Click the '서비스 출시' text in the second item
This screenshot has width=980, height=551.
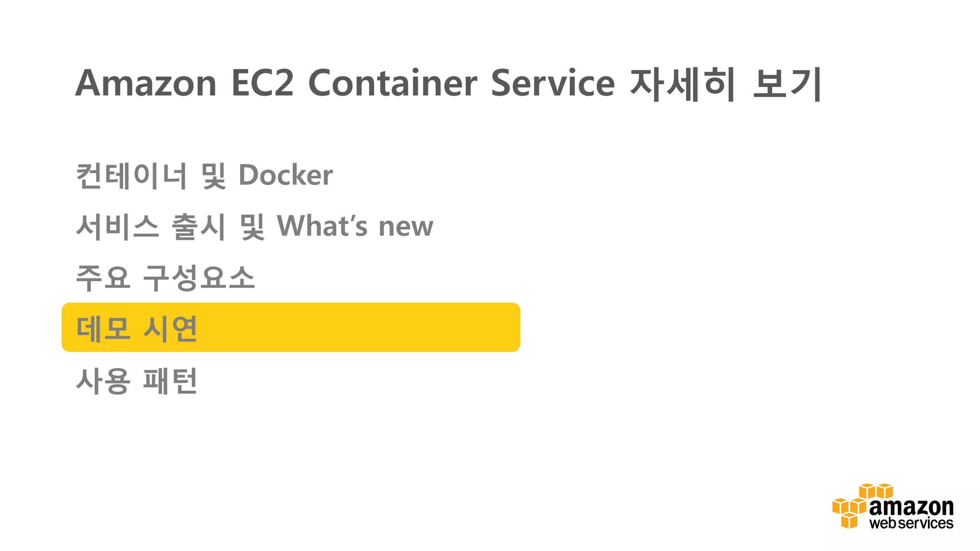coord(151,226)
